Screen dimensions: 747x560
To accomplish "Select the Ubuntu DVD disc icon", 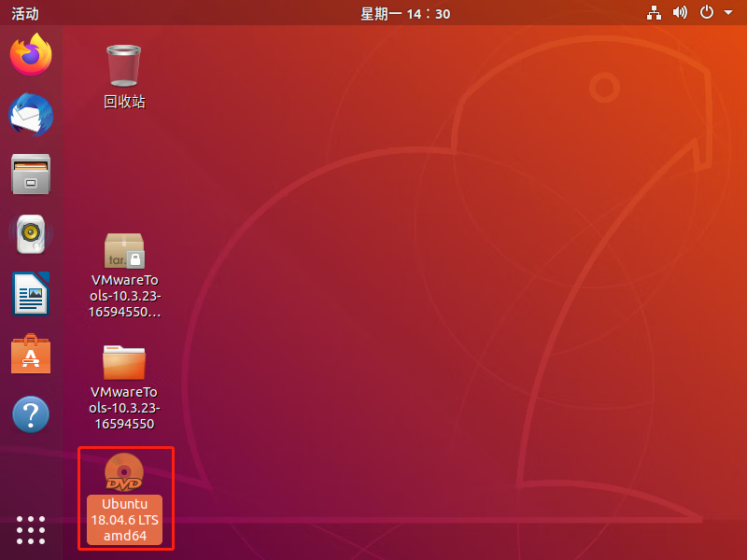I will coord(124,472).
